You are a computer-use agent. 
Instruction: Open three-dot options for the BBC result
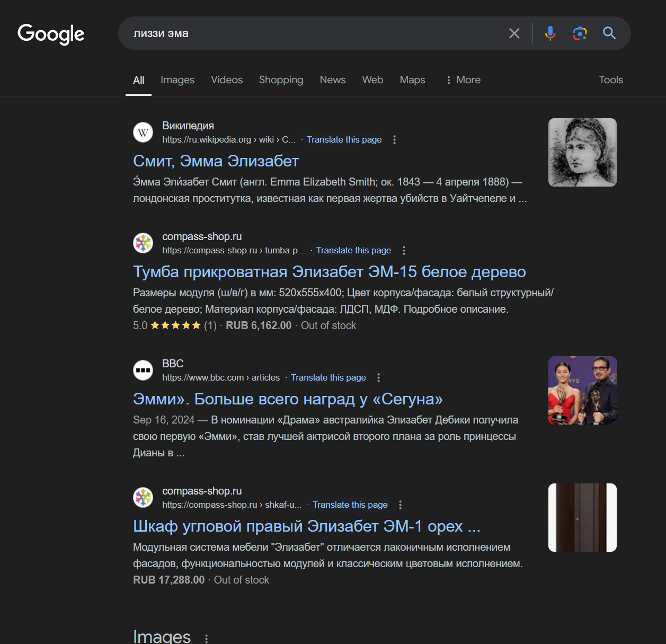click(x=378, y=378)
